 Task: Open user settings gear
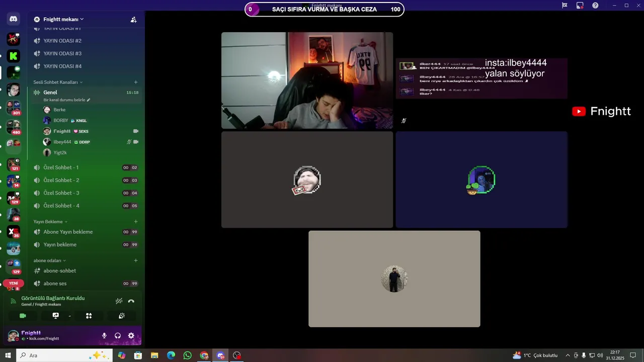tap(131, 335)
